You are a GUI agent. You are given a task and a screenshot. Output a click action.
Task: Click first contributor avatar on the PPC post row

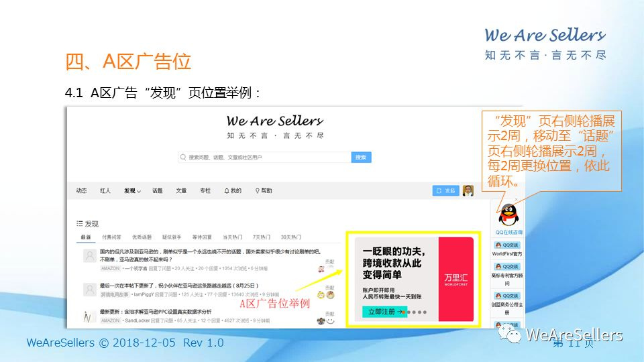click(321, 321)
